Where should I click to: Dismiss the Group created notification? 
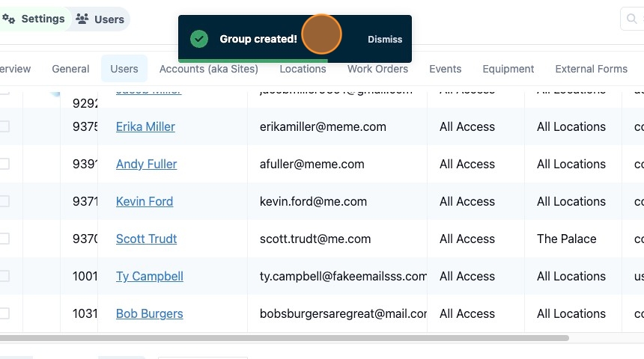pos(385,40)
